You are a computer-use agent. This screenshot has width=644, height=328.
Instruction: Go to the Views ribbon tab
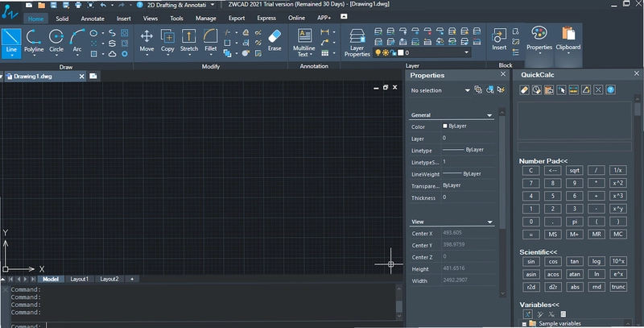151,19
